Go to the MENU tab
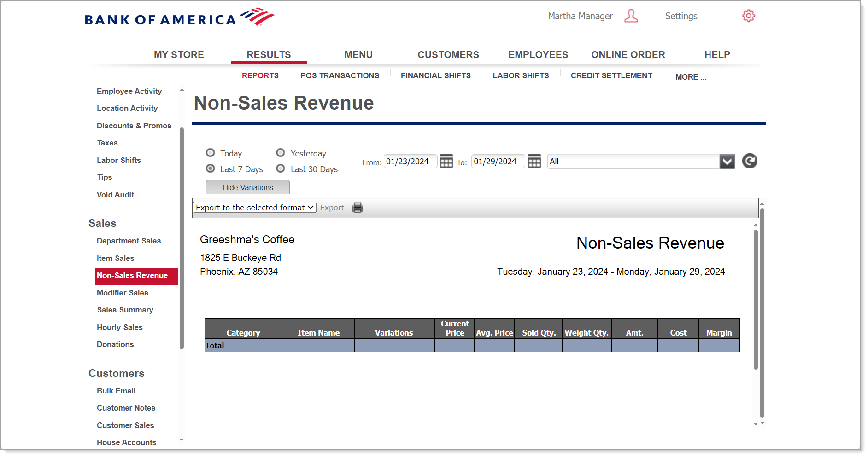 tap(358, 55)
